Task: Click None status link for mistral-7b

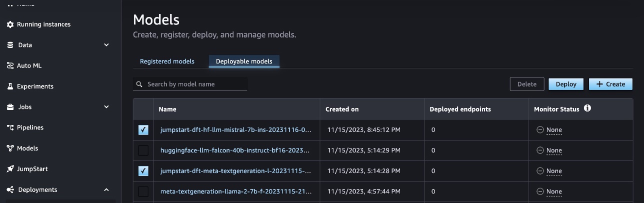Action: point(554,129)
